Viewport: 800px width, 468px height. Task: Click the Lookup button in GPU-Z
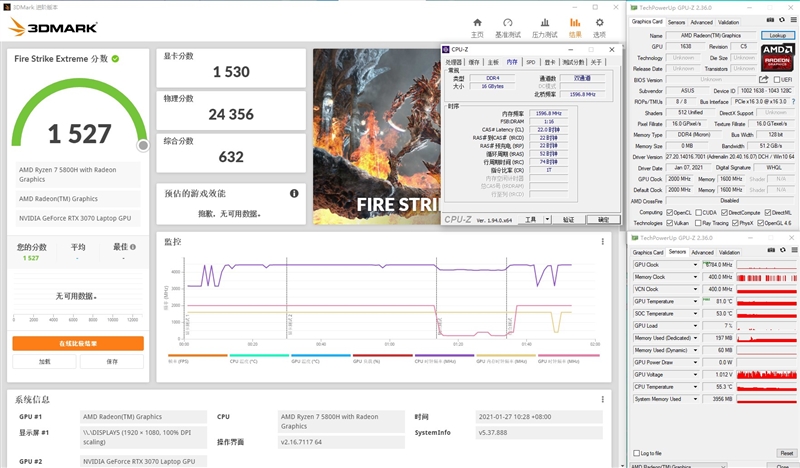pos(778,36)
